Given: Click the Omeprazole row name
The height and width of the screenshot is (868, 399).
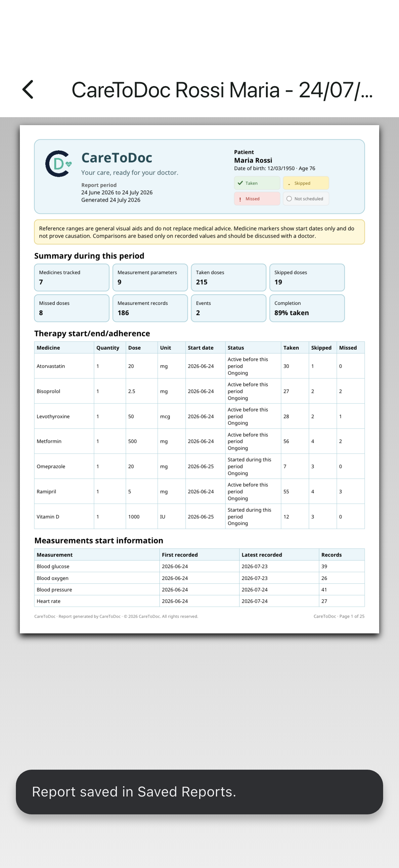Looking at the screenshot, I should [x=51, y=466].
